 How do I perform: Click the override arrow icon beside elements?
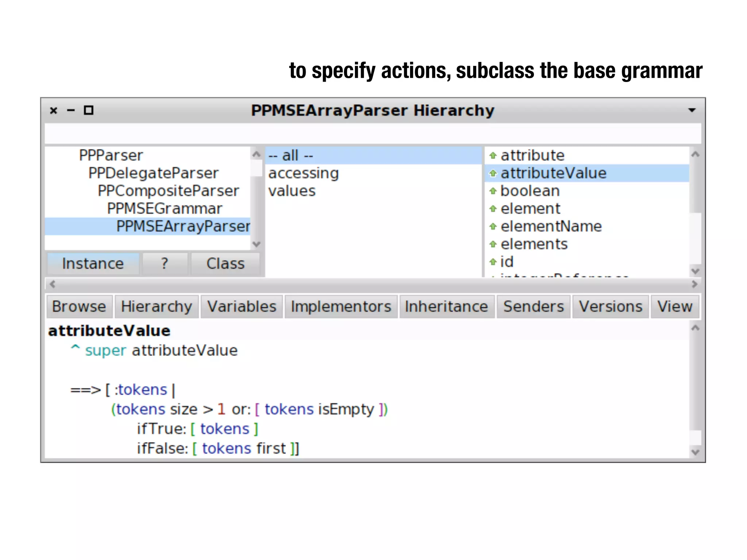[x=493, y=244]
